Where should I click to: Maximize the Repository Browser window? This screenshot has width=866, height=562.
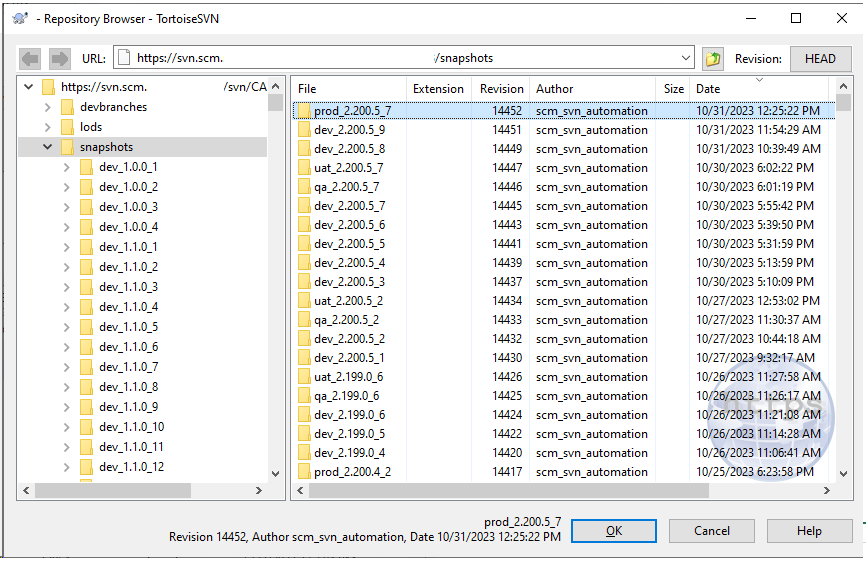coord(796,18)
